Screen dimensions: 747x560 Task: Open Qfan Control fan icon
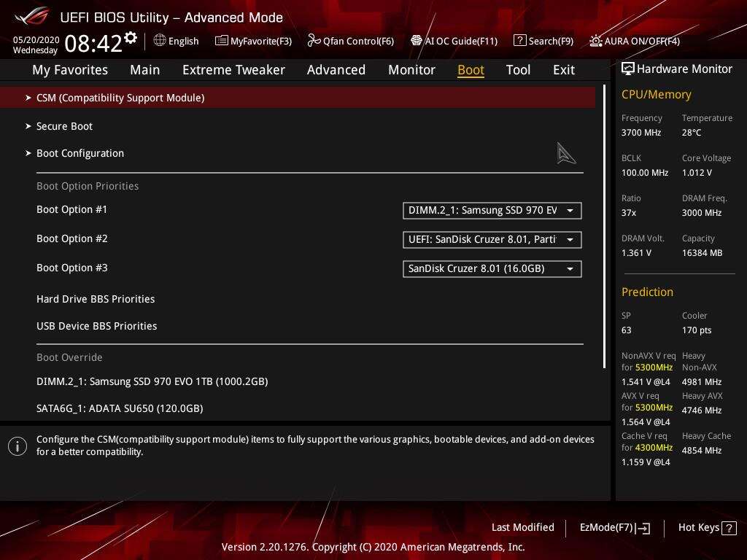pyautogui.click(x=314, y=41)
